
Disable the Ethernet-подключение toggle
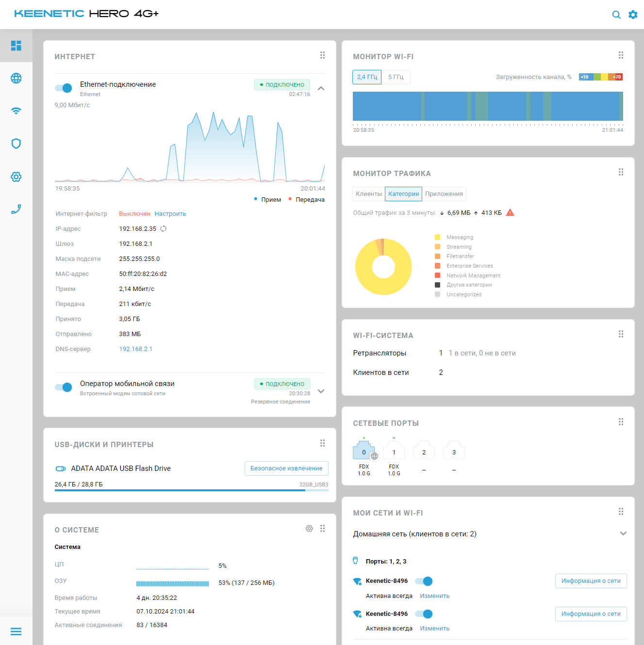pyautogui.click(x=63, y=88)
